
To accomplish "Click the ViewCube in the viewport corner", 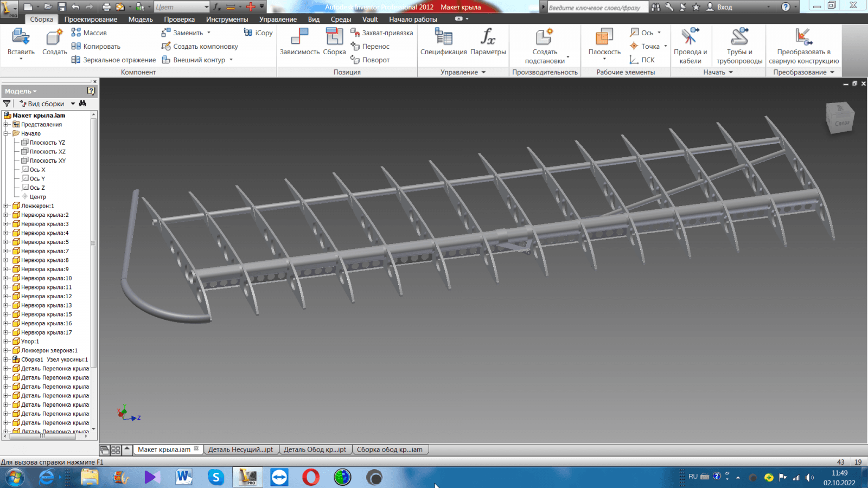I will (x=840, y=118).
